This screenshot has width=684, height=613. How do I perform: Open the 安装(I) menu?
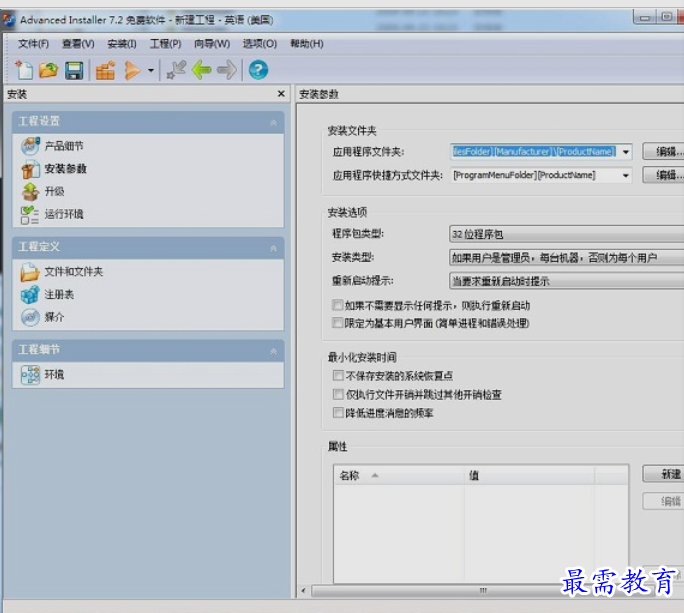click(x=122, y=44)
